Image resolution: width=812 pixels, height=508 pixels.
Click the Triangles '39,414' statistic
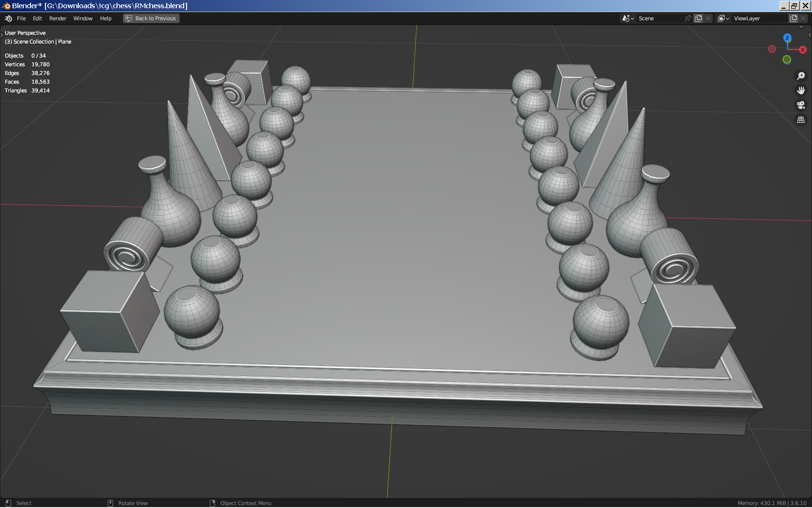[41, 90]
